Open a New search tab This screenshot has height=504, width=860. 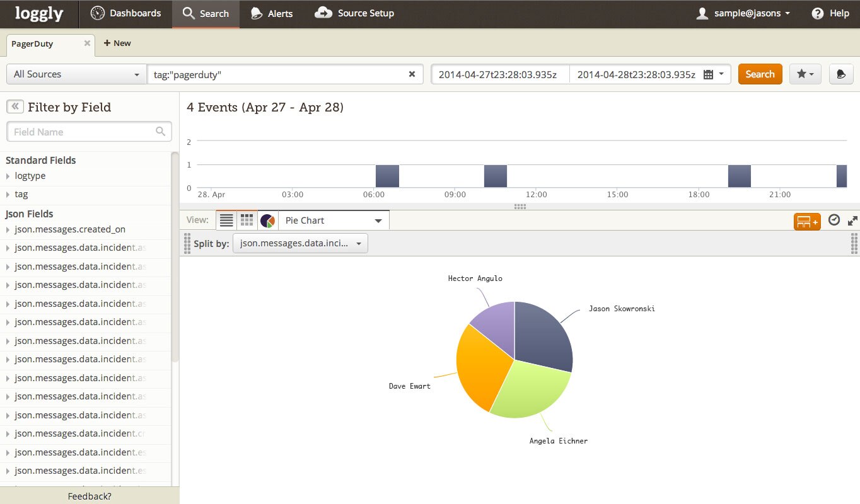click(x=117, y=43)
